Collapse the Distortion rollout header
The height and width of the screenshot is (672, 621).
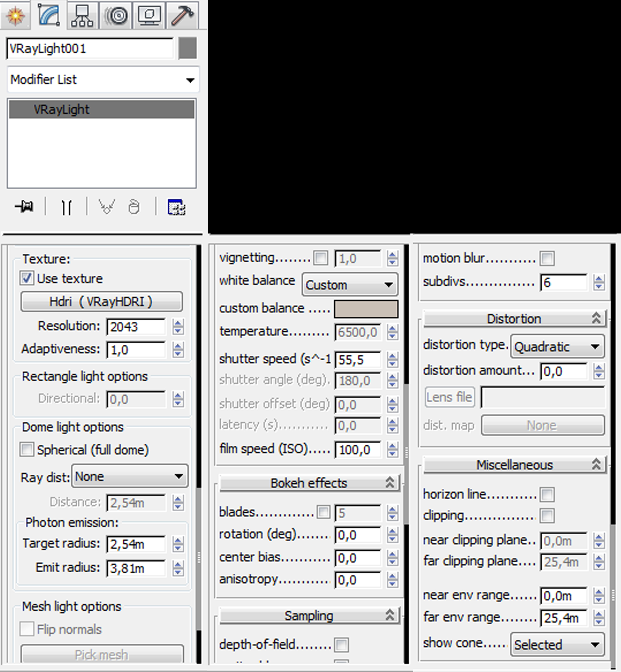tap(514, 318)
